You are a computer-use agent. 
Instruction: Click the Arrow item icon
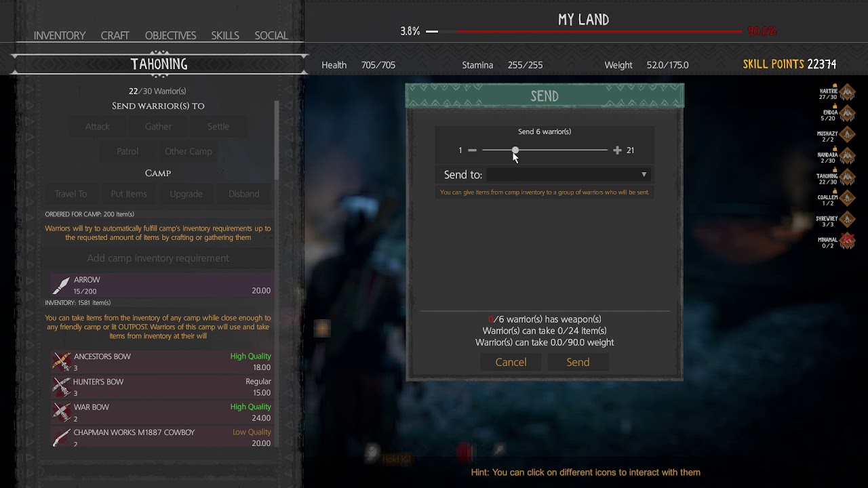click(62, 285)
